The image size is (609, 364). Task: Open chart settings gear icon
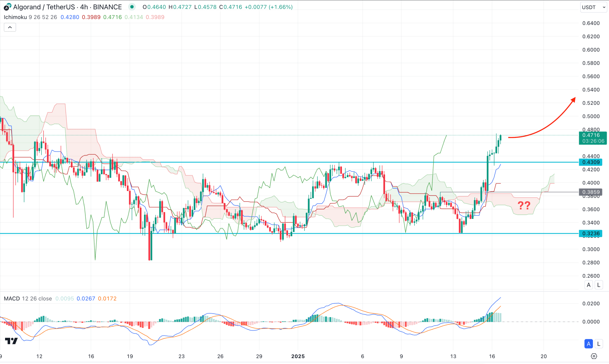[x=594, y=356]
